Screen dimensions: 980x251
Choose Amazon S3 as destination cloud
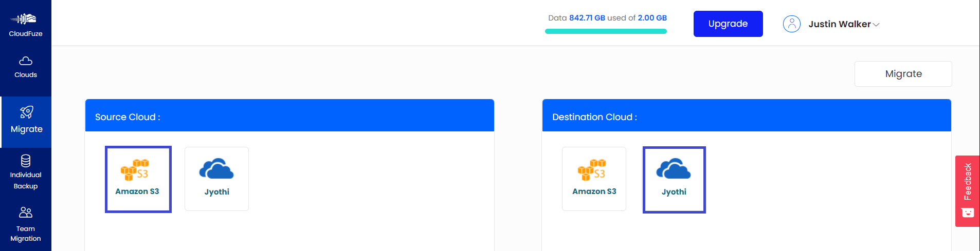coord(594,179)
